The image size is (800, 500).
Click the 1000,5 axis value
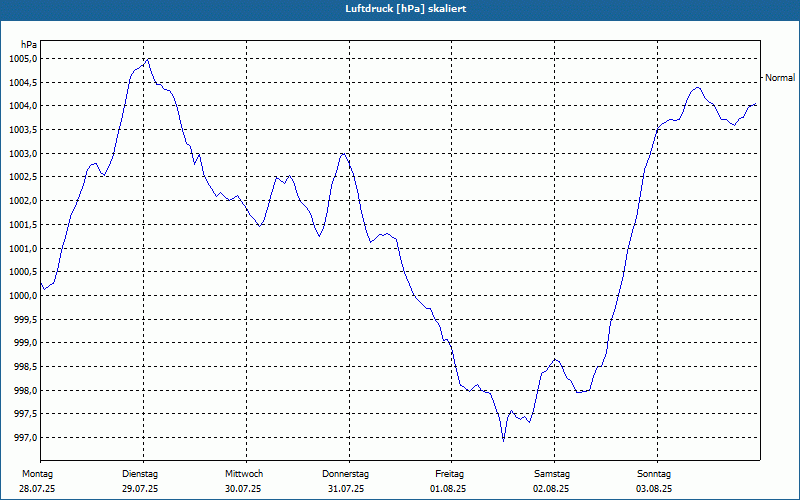coord(23,272)
